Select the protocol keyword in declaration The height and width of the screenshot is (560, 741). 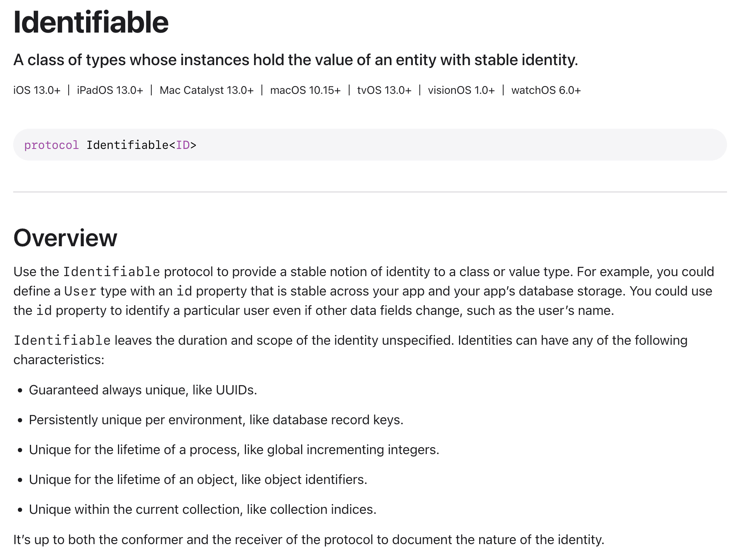pyautogui.click(x=52, y=145)
